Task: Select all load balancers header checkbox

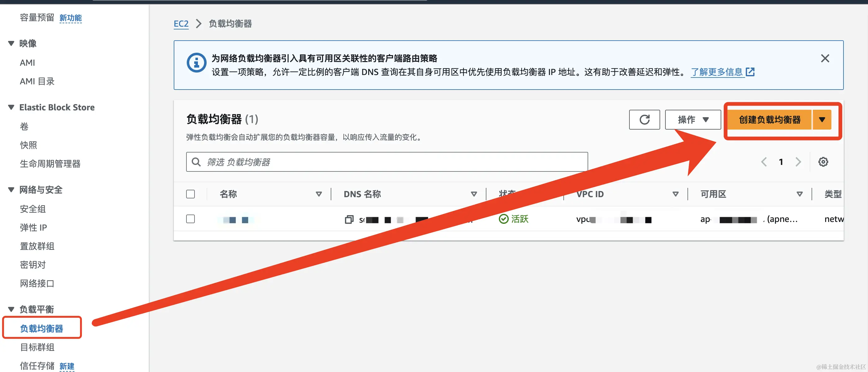Action: coord(190,194)
